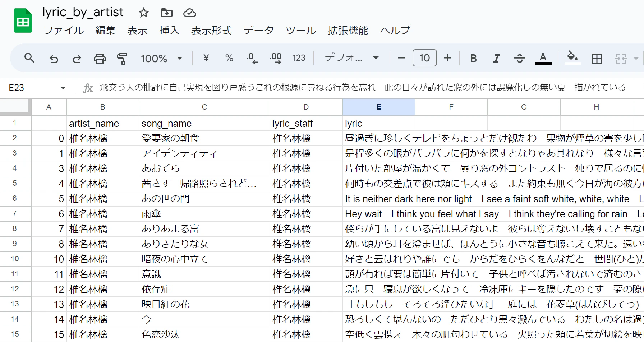Image resolution: width=644 pixels, height=342 pixels.
Task: Select row 12 header
Action: coord(15,289)
